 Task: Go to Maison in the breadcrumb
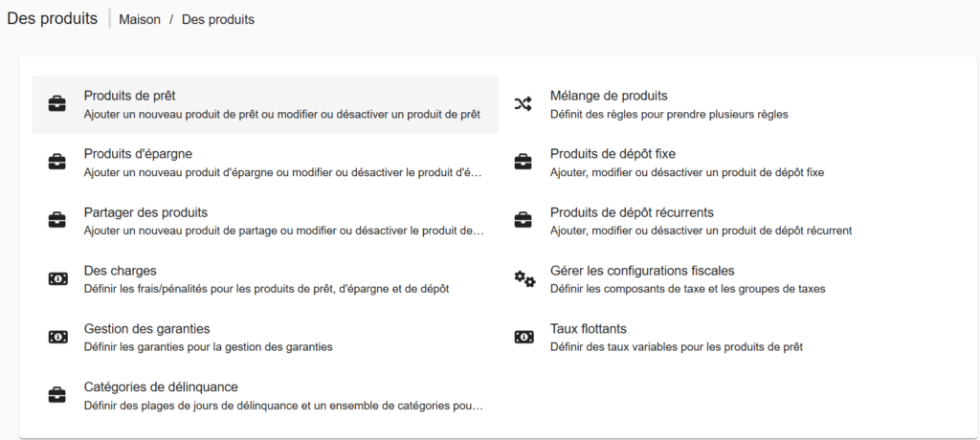click(140, 19)
